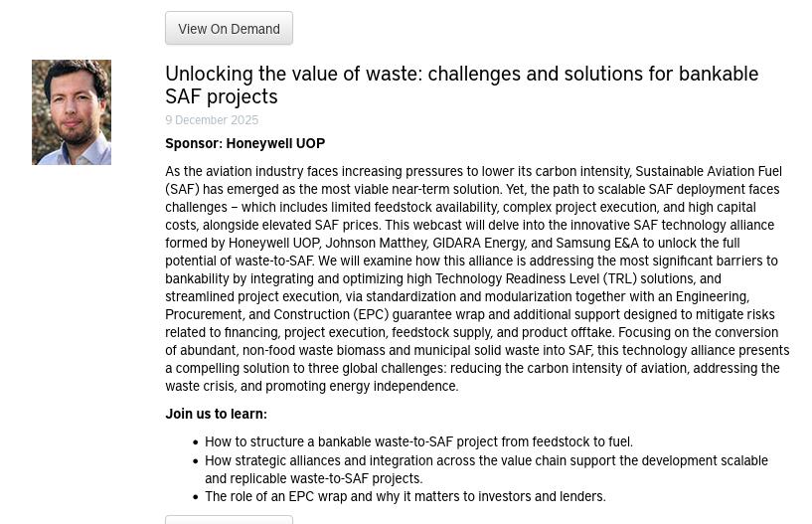Click the bullet dot before "How strategic alliances"

point(195,461)
